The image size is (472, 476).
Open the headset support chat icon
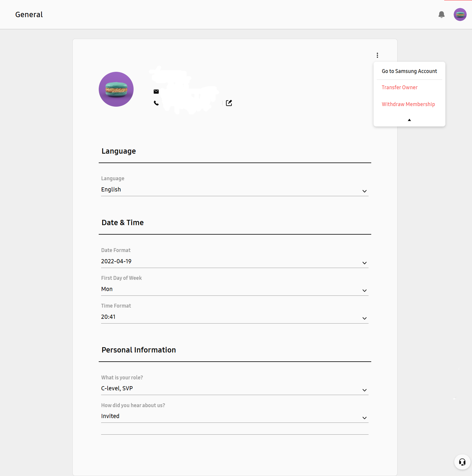(462, 462)
